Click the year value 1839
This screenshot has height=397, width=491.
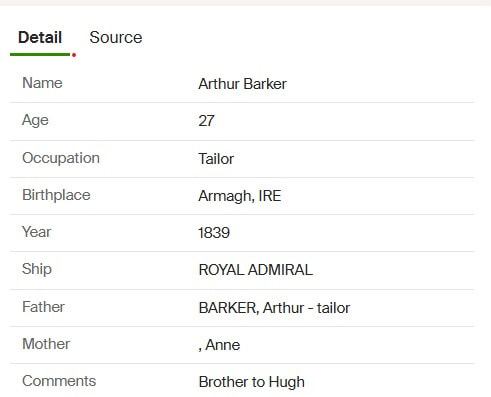coord(214,233)
